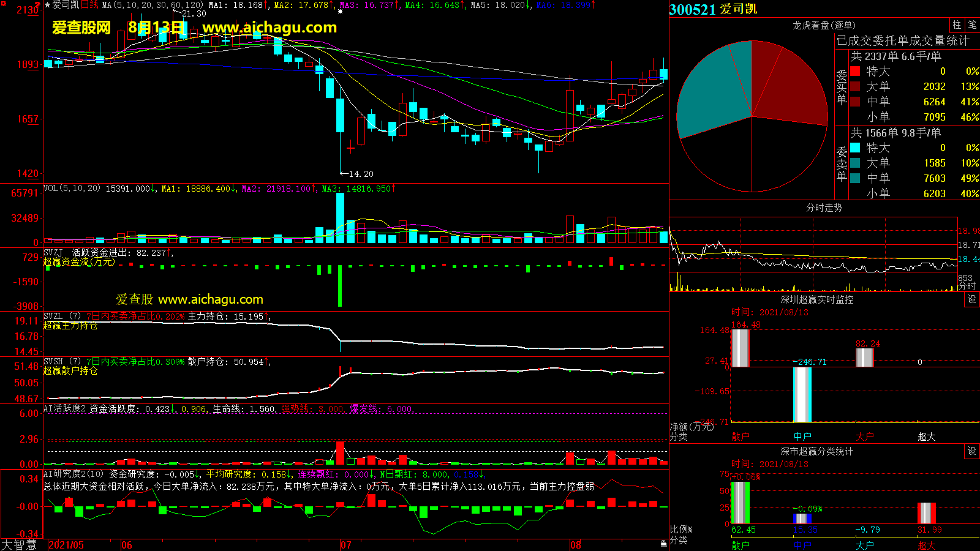
Task: Click the 07 month marker on timeline
Action: 346,545
